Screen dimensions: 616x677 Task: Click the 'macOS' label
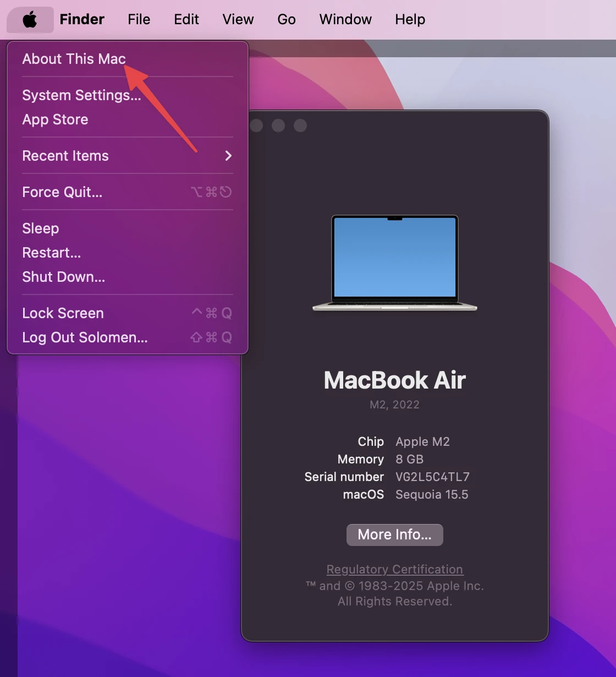pyautogui.click(x=364, y=494)
